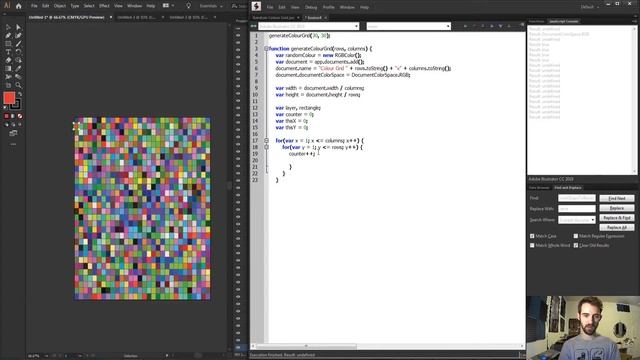Click the Illustrator Home icon

(x=18, y=6)
